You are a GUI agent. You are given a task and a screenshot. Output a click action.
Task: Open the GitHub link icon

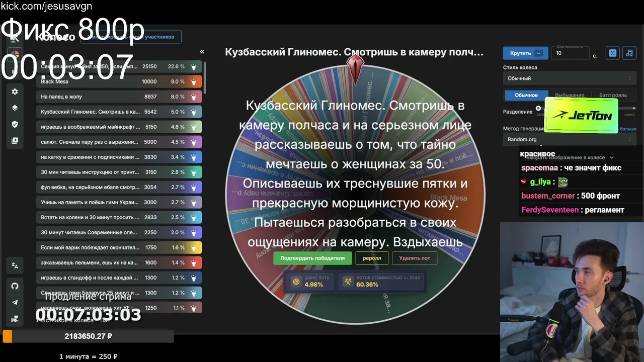pyautogui.click(x=15, y=286)
